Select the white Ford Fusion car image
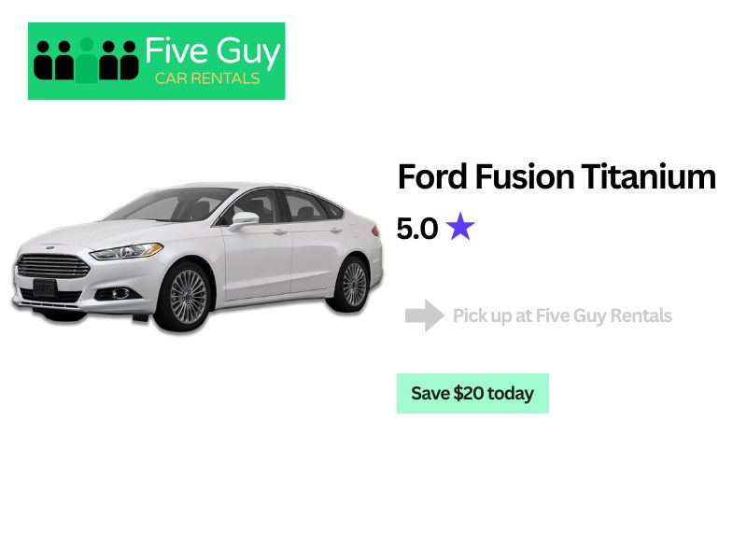The image size is (747, 560). pos(198,257)
